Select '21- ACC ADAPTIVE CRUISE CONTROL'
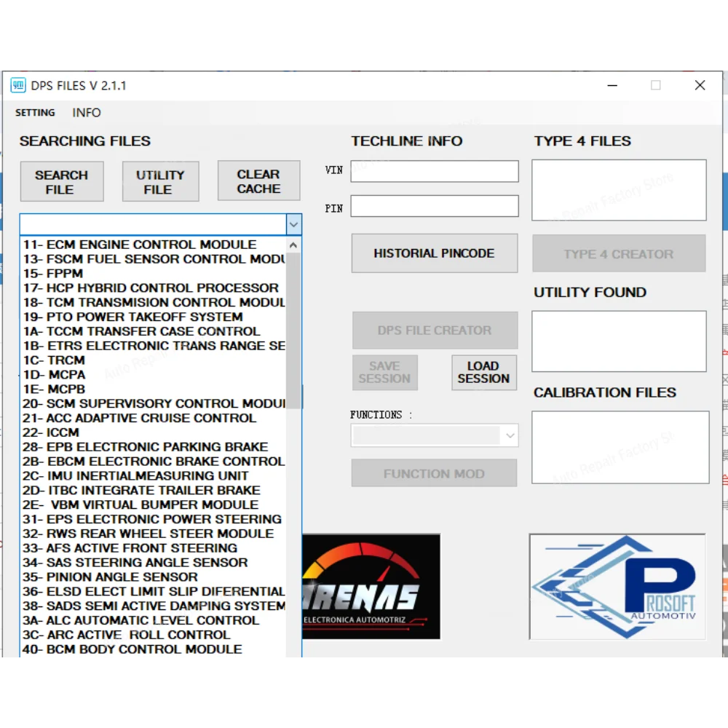The width and height of the screenshot is (728, 728). 153,418
